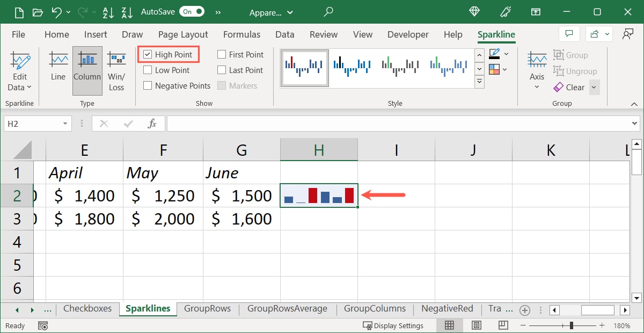Enable the Low Point checkbox
The width and height of the screenshot is (644, 333).
tap(148, 70)
